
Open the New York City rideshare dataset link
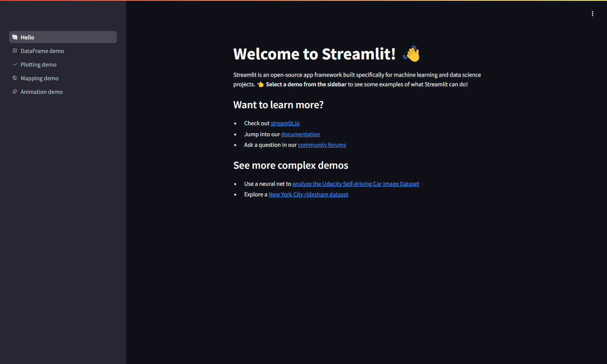pos(308,194)
